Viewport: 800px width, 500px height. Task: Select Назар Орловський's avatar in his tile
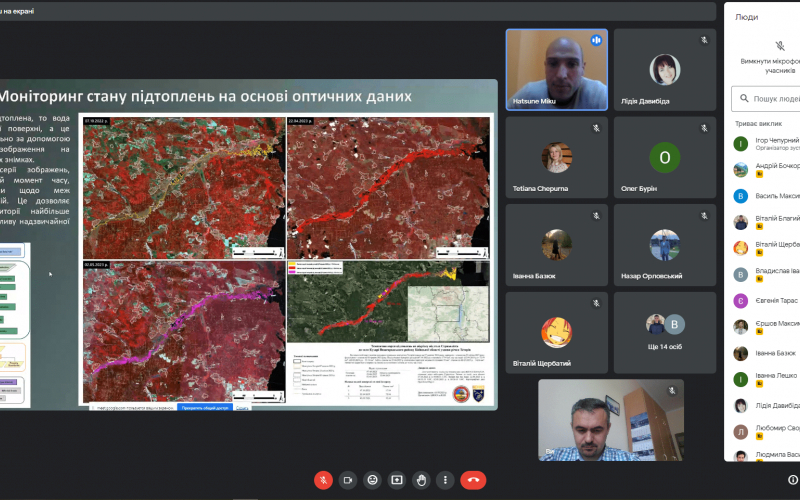click(x=665, y=245)
